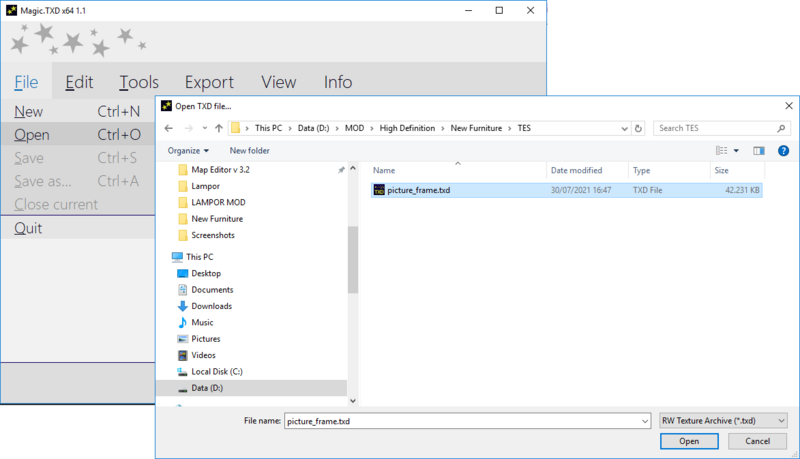The image size is (800, 459).
Task: Minimize the Magic.TXD window
Action: [468, 10]
